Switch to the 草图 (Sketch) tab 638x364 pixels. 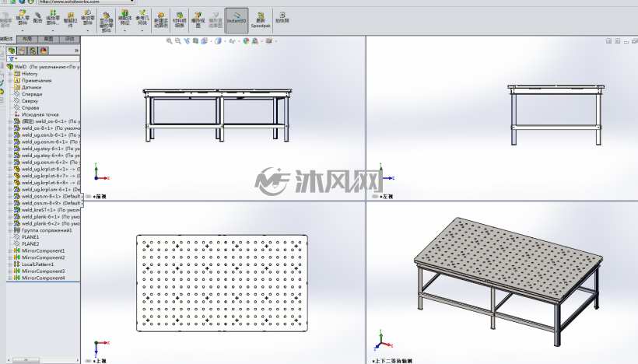point(48,39)
